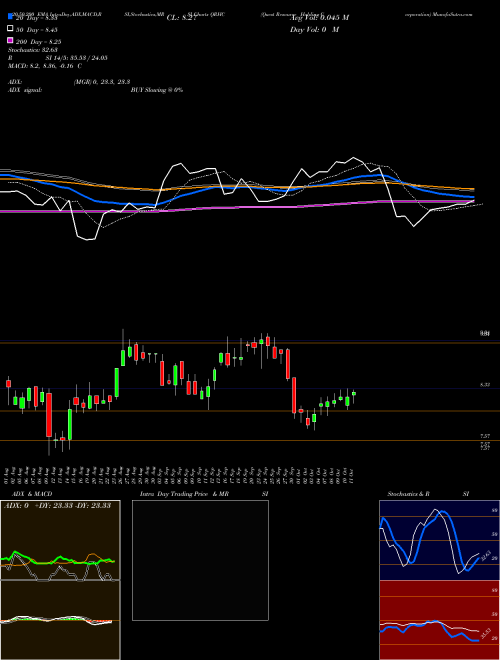
Task: Click the Day Vol 0 M label
Action: tap(314, 29)
